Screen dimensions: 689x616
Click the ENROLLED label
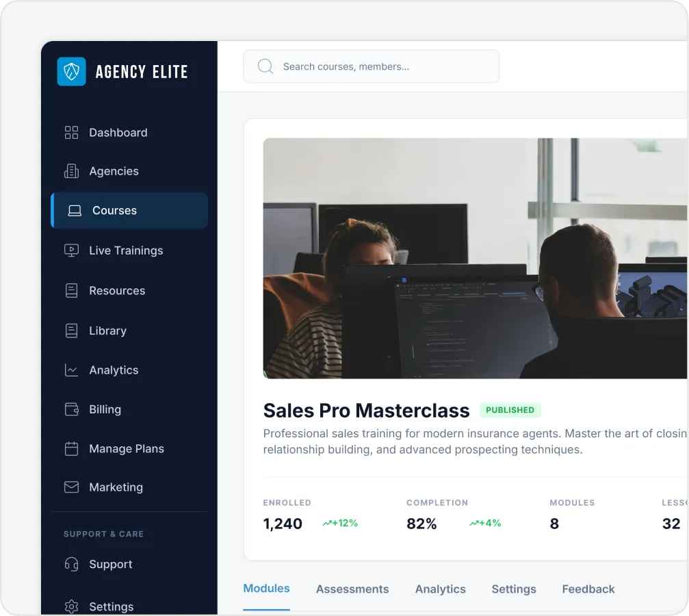pyautogui.click(x=287, y=502)
